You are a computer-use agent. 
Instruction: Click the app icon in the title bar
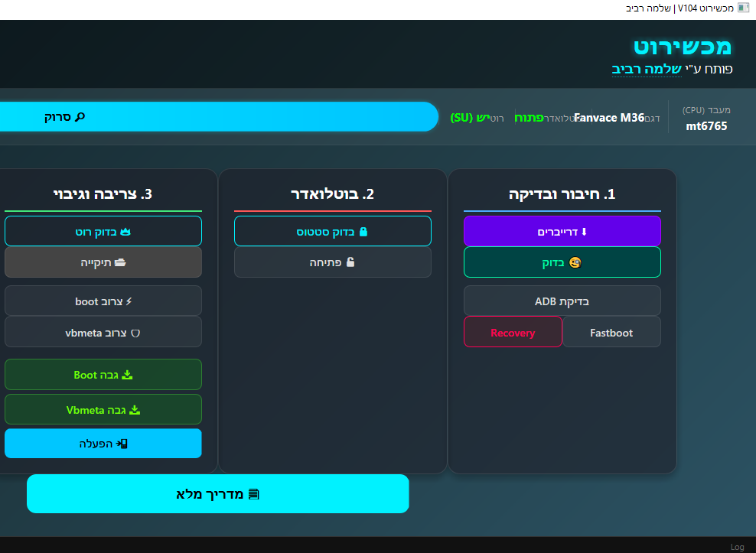point(743,8)
